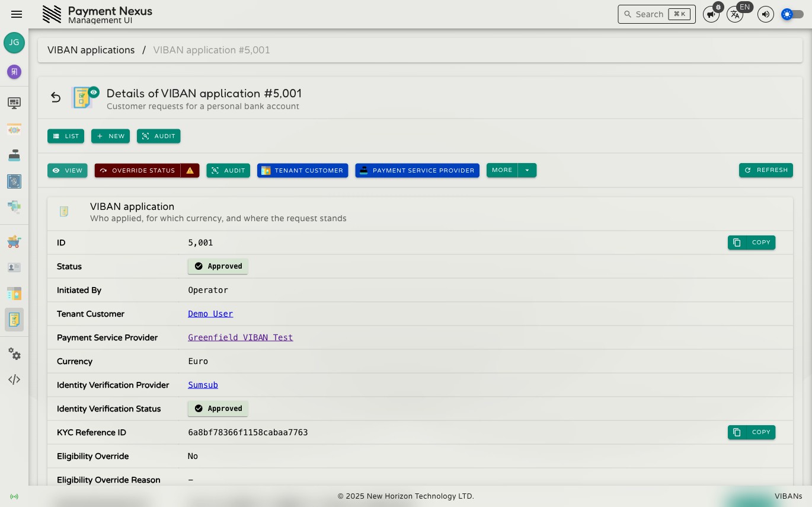Open the Sumsub provider link
The height and width of the screenshot is (507, 812).
coord(203,385)
